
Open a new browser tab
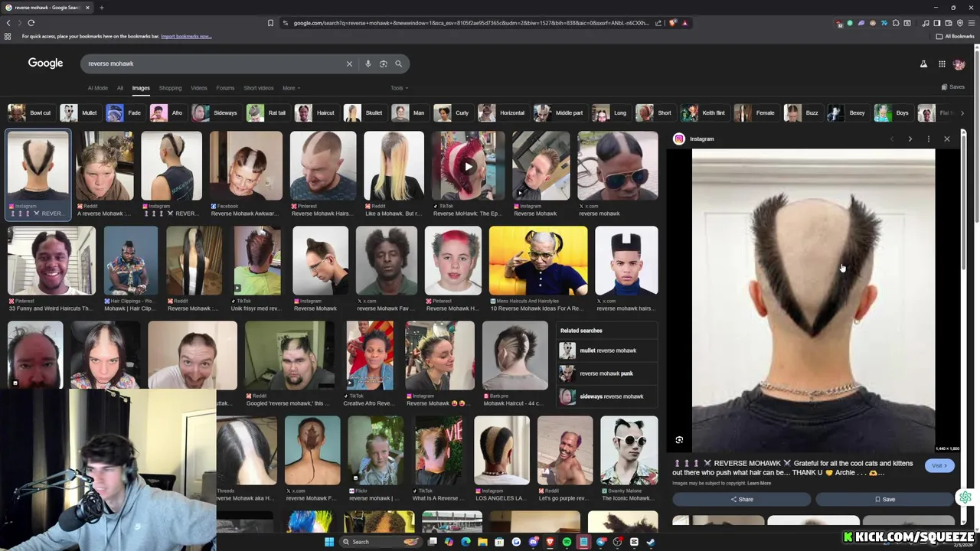[x=101, y=8]
